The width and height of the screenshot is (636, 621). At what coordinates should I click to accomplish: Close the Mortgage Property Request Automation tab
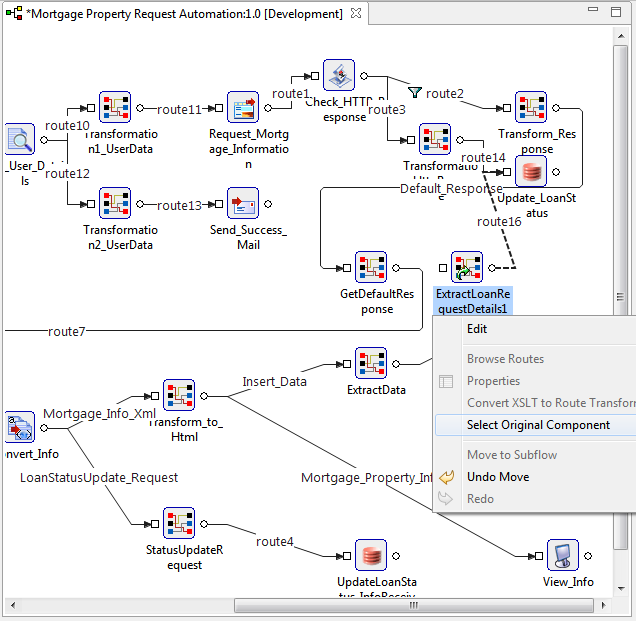click(x=356, y=13)
